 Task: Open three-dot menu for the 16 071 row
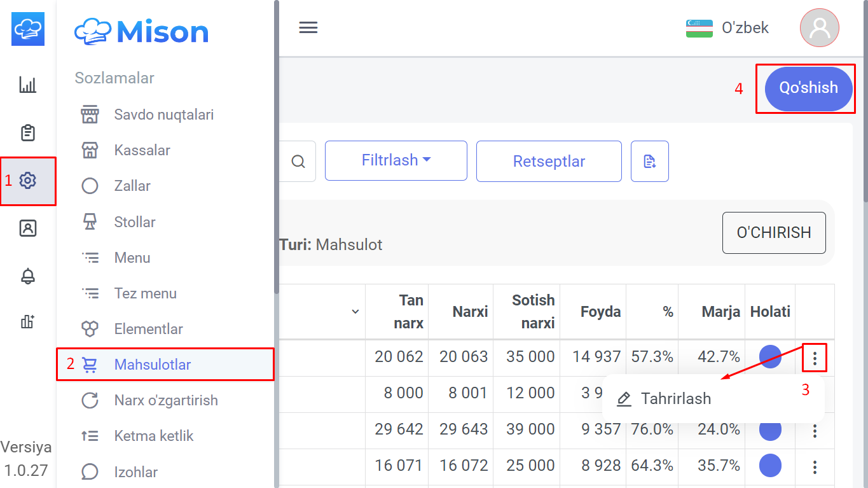(x=815, y=468)
